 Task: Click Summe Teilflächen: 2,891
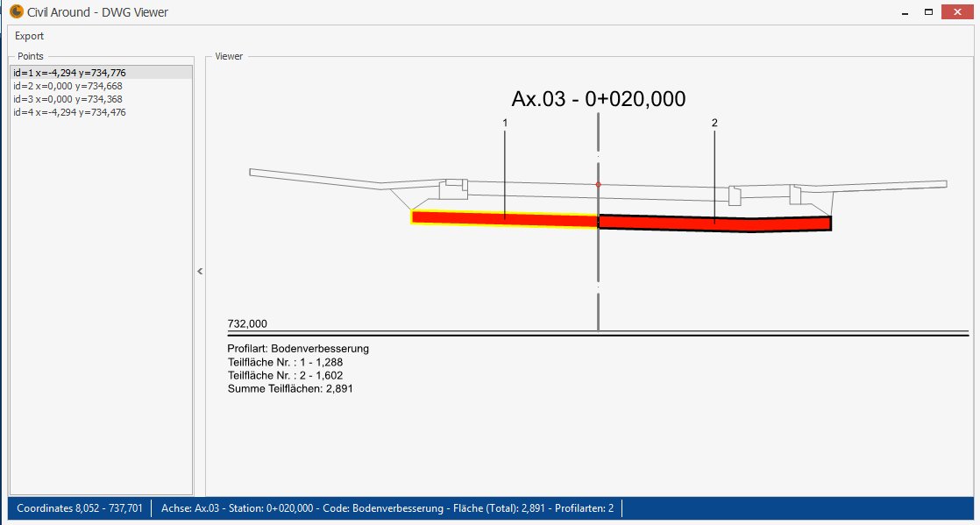(290, 389)
